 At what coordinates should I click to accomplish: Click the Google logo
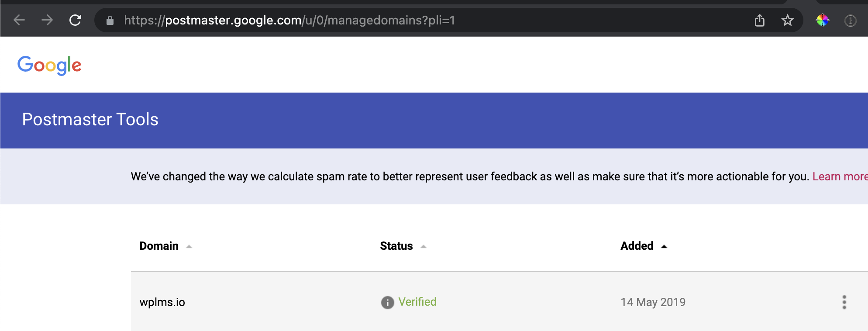(x=49, y=65)
